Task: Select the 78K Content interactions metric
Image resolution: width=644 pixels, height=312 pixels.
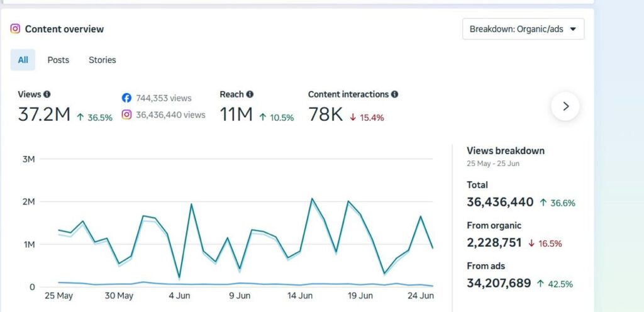Action: (326, 114)
